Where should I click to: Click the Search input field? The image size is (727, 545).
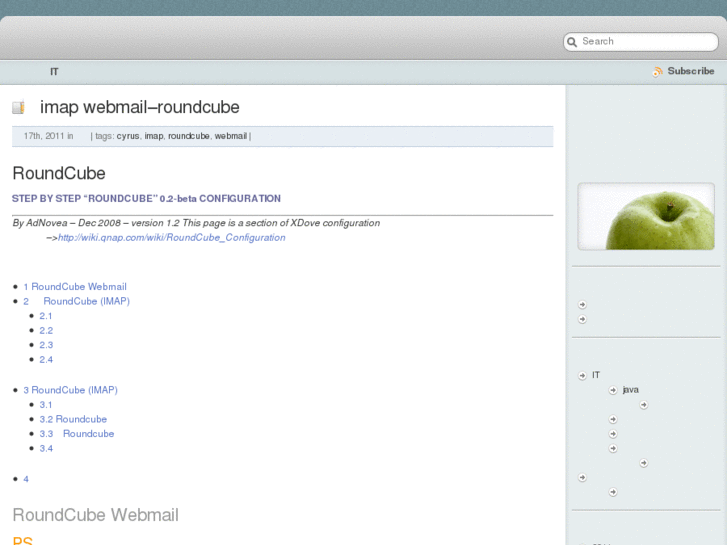640,42
